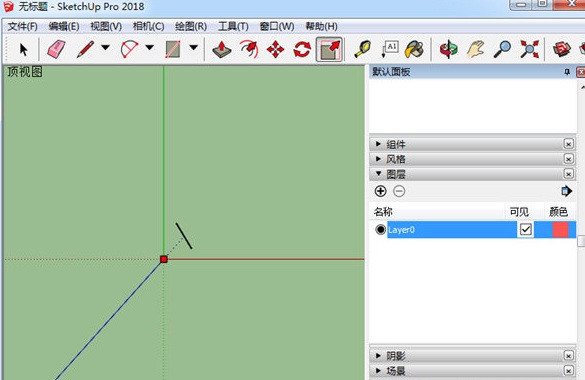This screenshot has width=585, height=380.
Task: Pin the default tray panel
Action: click(x=567, y=72)
